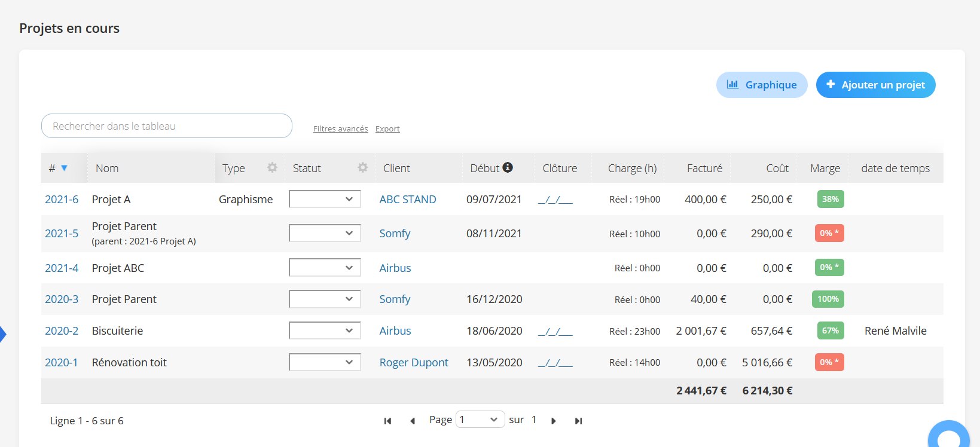Open the Filtres avancés link
980x447 pixels.
tap(340, 128)
